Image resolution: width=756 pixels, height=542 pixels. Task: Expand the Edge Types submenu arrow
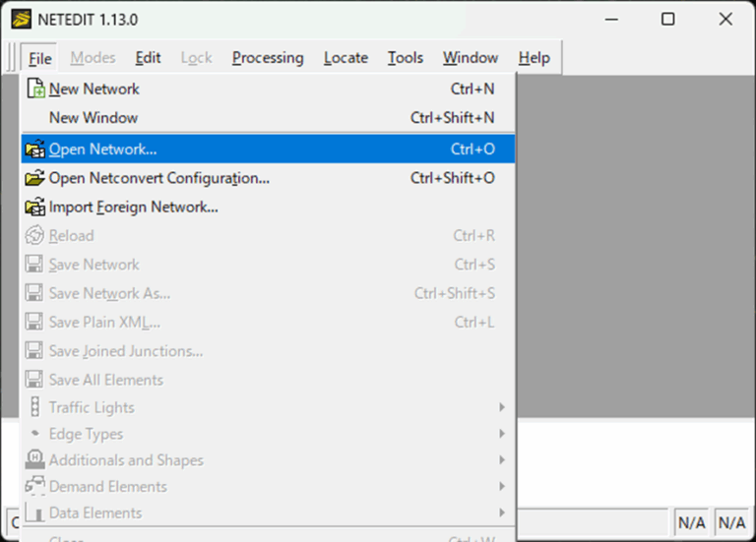coord(502,434)
